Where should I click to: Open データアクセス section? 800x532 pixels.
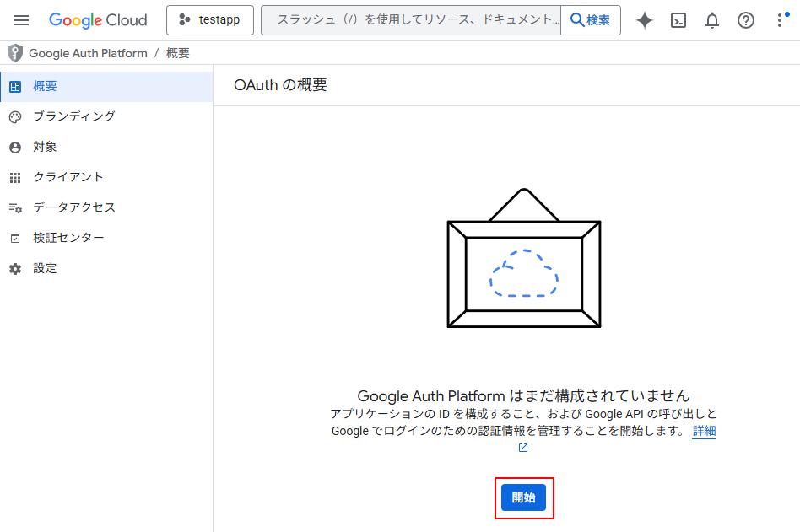[x=74, y=207]
